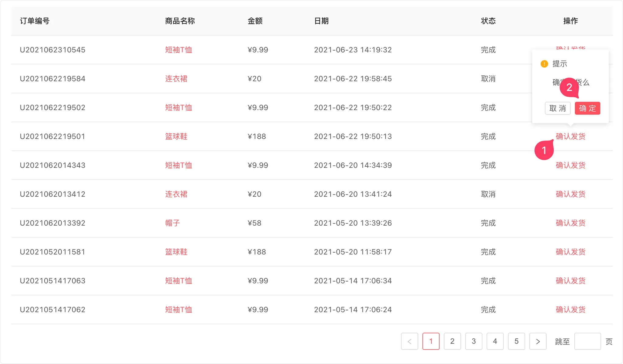Go to page 2 in pagination
Screen dimensions: 623x364
point(452,341)
